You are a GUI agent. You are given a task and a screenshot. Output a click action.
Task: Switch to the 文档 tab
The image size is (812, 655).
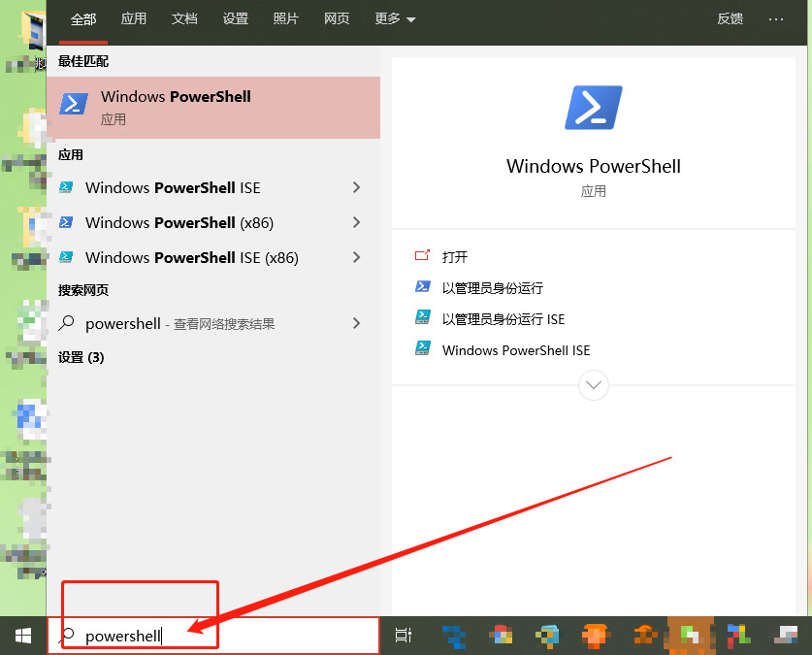click(x=184, y=17)
